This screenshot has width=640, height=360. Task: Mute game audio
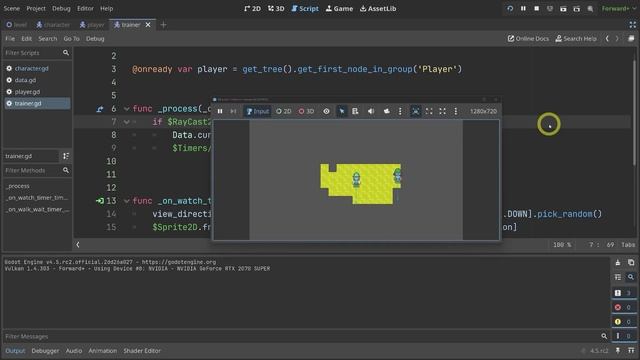click(371, 111)
